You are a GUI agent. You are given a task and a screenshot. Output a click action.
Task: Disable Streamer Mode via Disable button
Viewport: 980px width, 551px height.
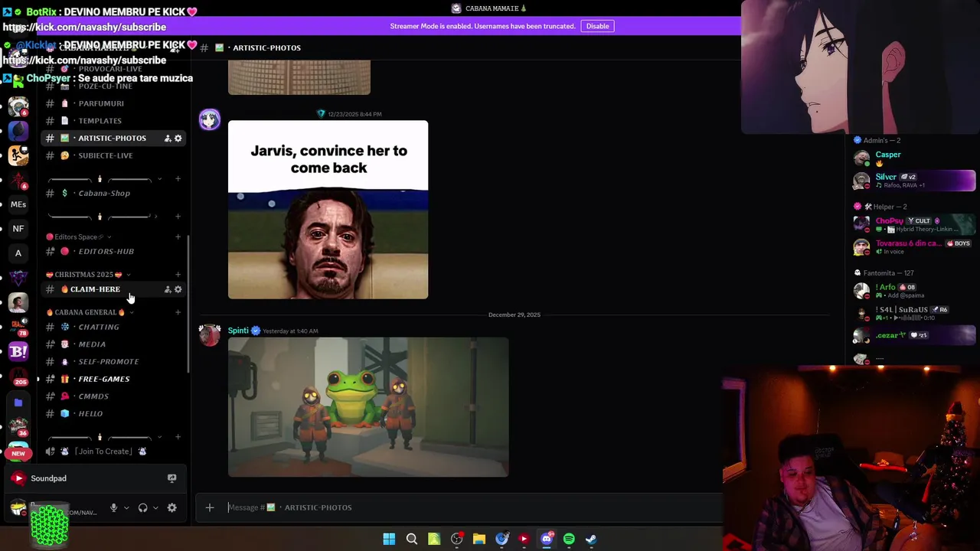point(597,26)
